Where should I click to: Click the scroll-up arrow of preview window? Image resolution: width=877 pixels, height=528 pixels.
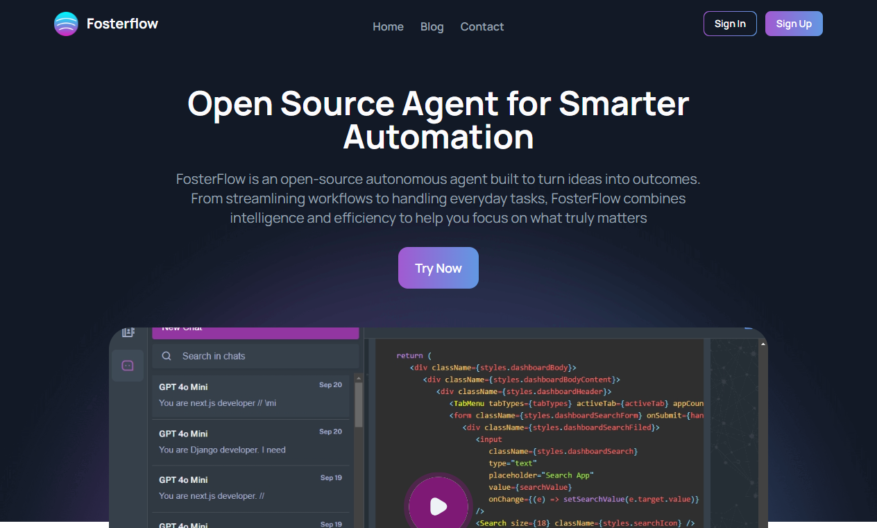pos(763,344)
